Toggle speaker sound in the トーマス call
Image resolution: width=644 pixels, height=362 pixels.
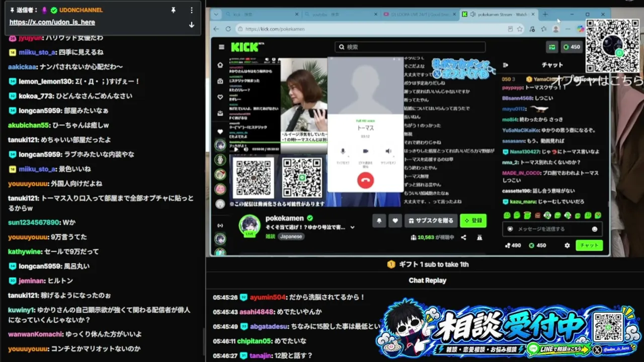click(x=388, y=151)
